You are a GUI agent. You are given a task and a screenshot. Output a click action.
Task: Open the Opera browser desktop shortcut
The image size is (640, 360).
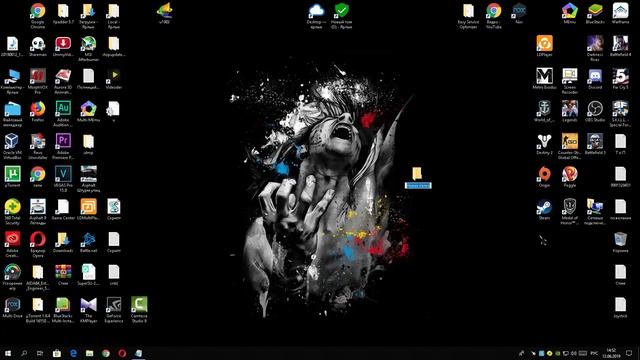point(38,244)
